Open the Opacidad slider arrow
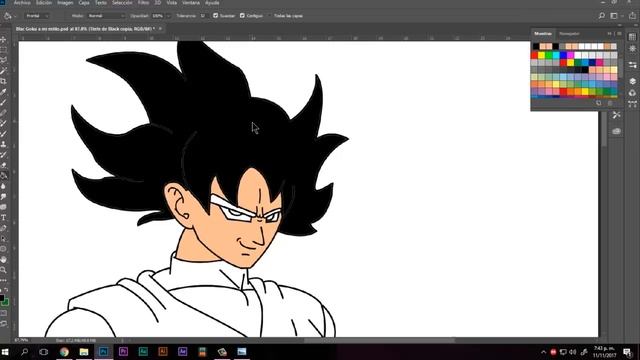This screenshot has width=640, height=360. [x=169, y=16]
